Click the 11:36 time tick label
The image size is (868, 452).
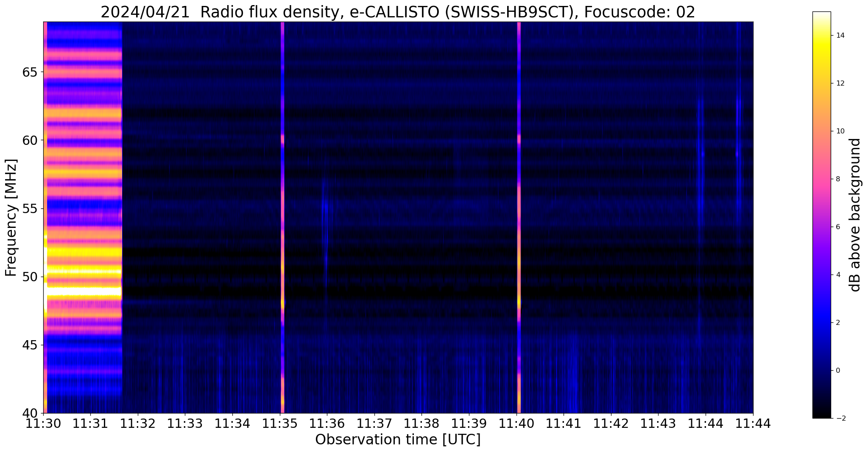click(327, 423)
